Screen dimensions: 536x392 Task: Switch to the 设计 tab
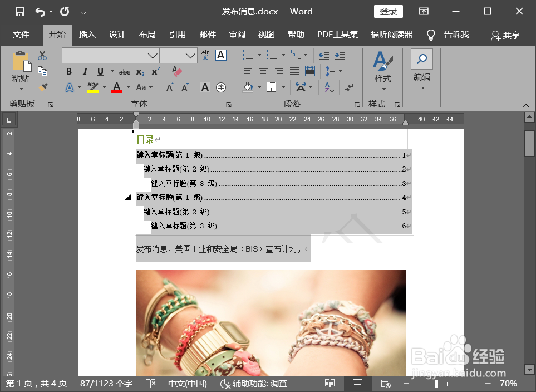click(117, 35)
